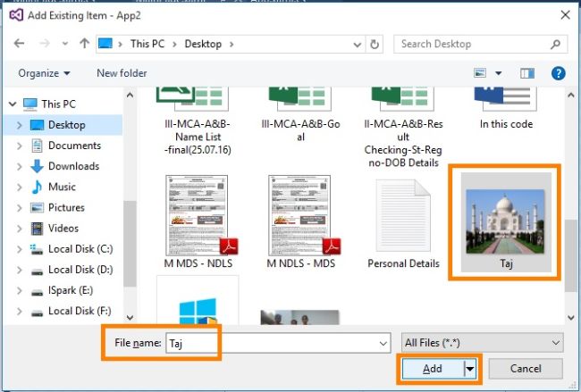Screen dimensions: 581x392
Task: Select ISpark (E:) drive
Action: [x=70, y=290]
